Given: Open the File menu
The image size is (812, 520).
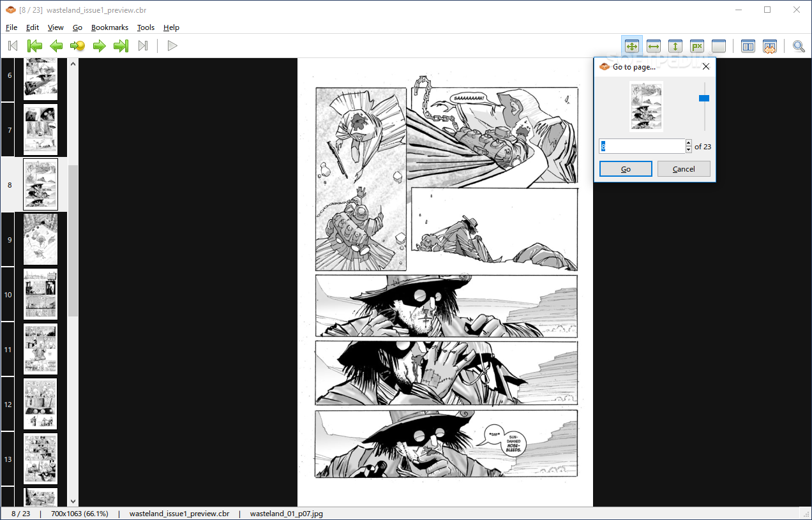Looking at the screenshot, I should (x=11, y=27).
